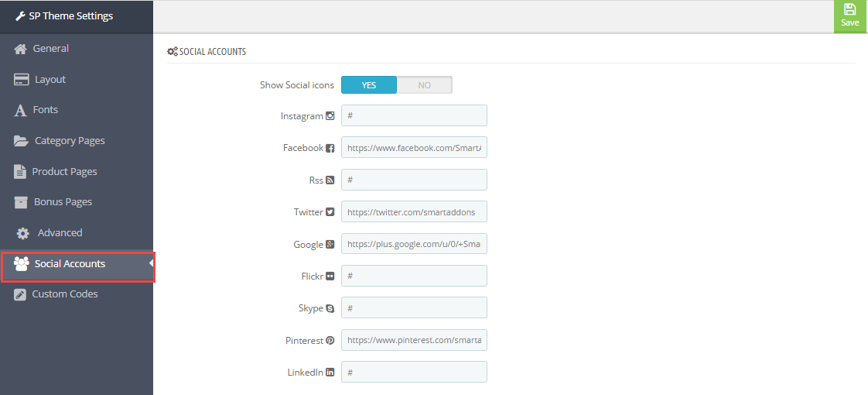Click the Pinterest label text
Screen dimensions: 868x395
point(304,341)
